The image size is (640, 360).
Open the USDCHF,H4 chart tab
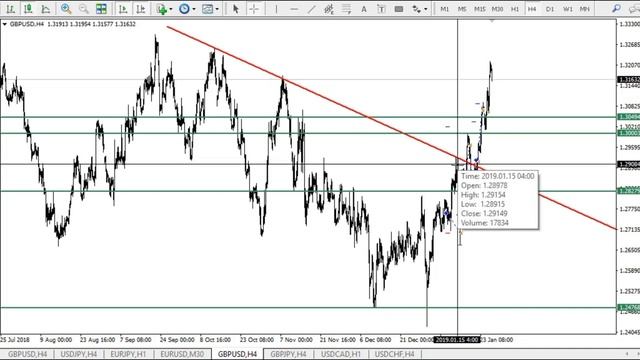coord(394,354)
